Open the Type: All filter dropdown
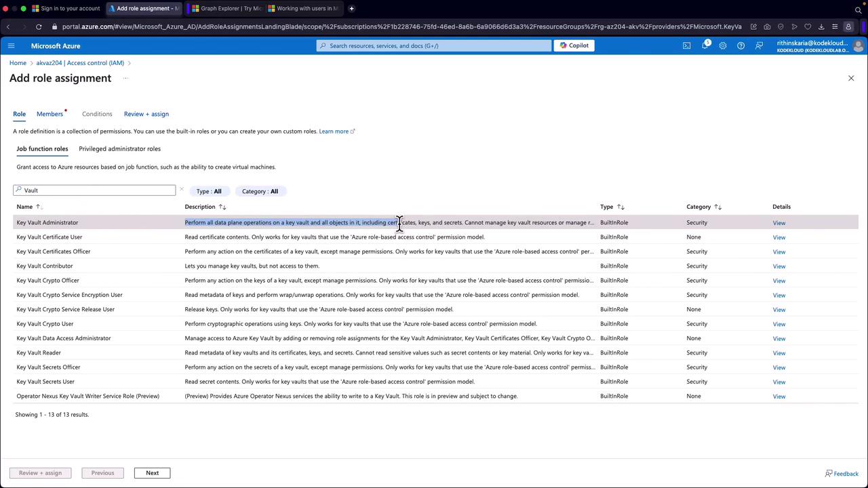 click(x=209, y=191)
